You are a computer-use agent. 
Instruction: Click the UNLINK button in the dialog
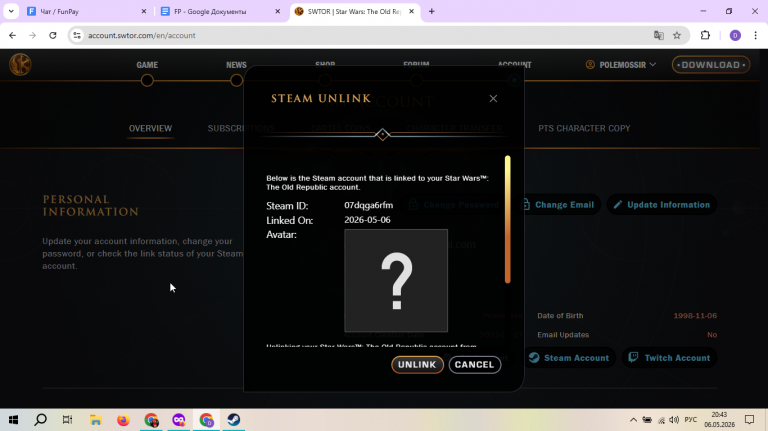(x=417, y=364)
